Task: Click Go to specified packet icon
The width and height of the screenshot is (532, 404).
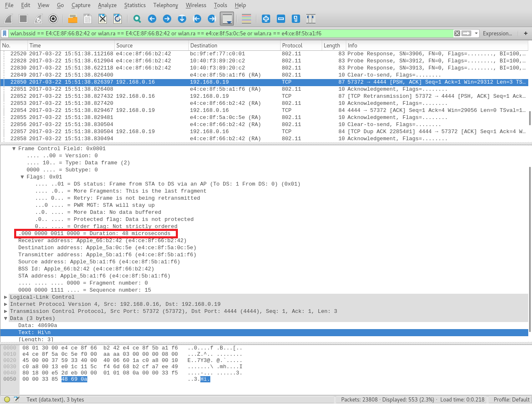Action: point(182,19)
